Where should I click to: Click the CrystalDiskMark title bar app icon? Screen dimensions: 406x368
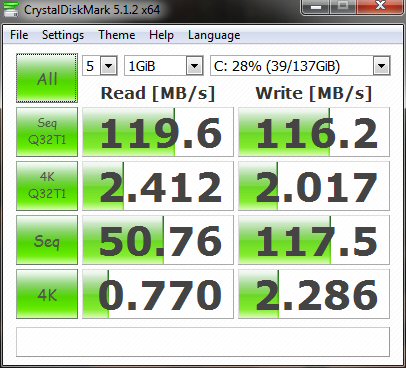[10, 9]
